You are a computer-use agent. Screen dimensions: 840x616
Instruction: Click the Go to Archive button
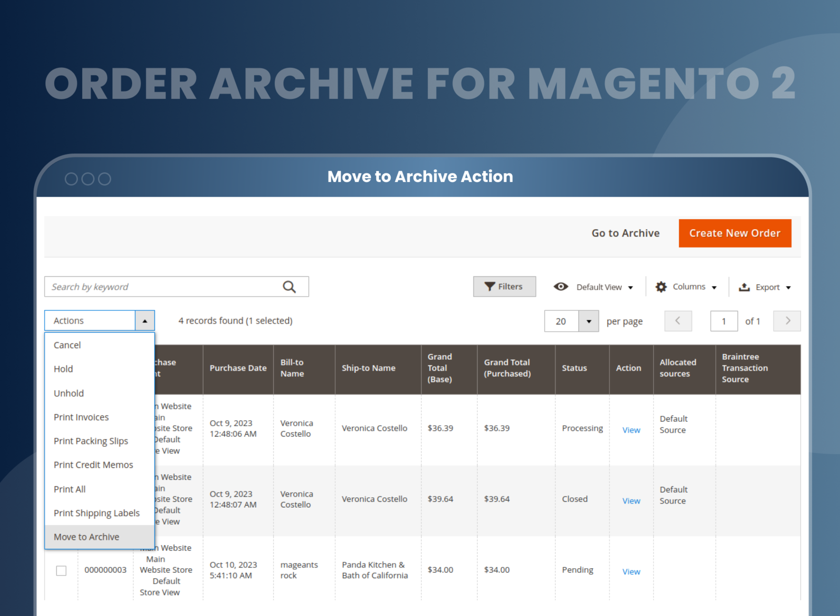pos(625,233)
